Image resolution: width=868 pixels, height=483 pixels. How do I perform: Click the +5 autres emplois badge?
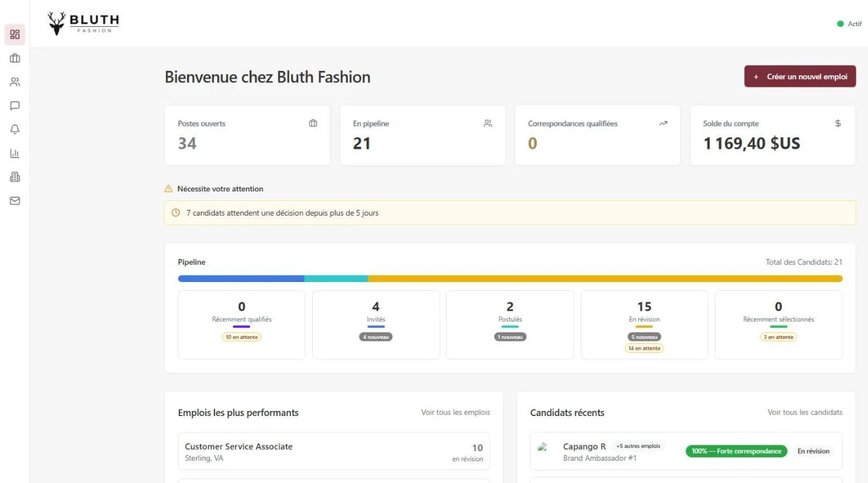[638, 446]
